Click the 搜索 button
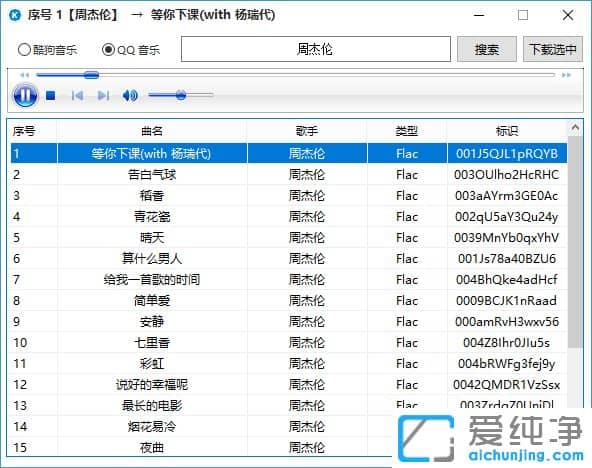 [x=487, y=49]
